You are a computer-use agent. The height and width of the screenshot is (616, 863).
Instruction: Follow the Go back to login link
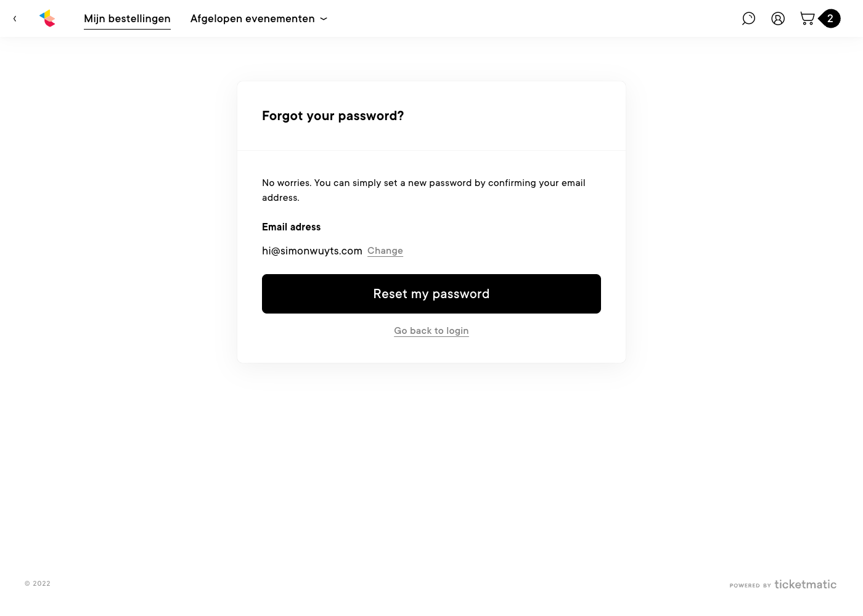(431, 331)
